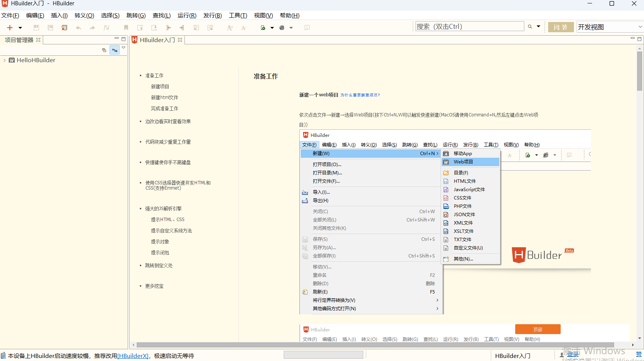Click the status bar progress area
The width and height of the screenshot is (644, 361).
click(324, 355)
